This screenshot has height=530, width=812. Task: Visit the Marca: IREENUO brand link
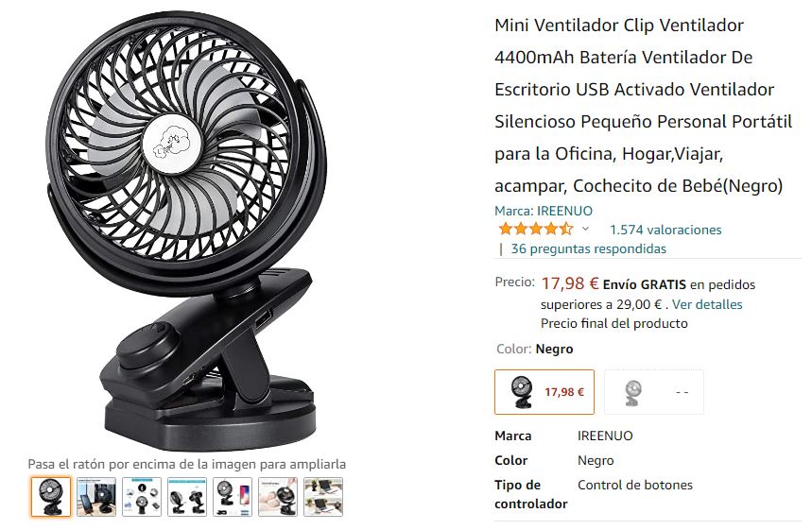pyautogui.click(x=544, y=211)
